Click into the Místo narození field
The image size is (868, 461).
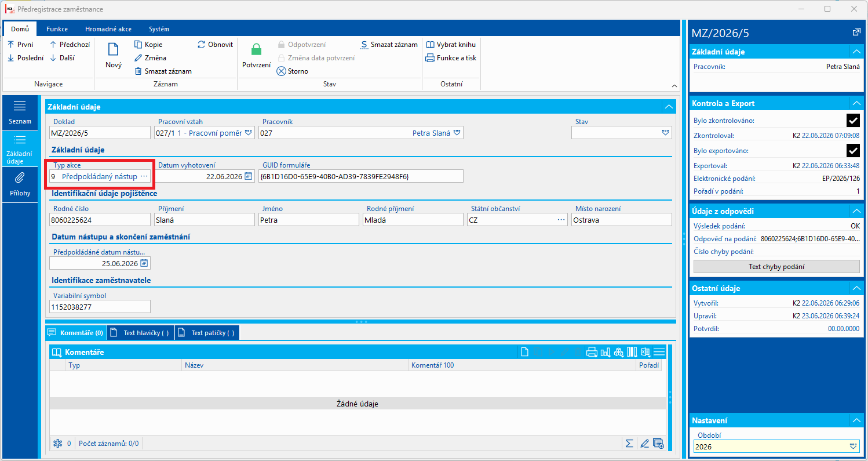[x=622, y=220]
